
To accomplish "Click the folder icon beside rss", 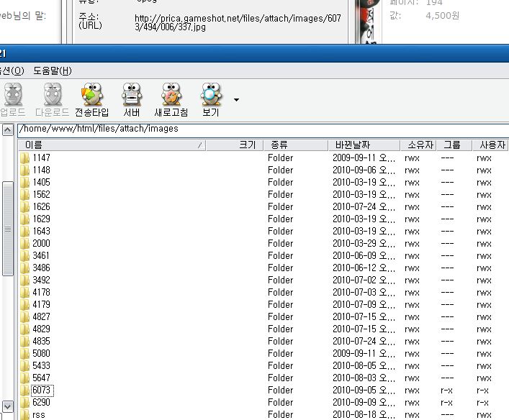I will [x=24, y=414].
